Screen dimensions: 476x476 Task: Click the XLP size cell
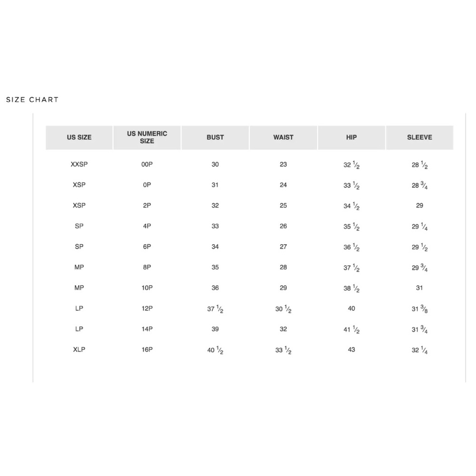coord(79,350)
